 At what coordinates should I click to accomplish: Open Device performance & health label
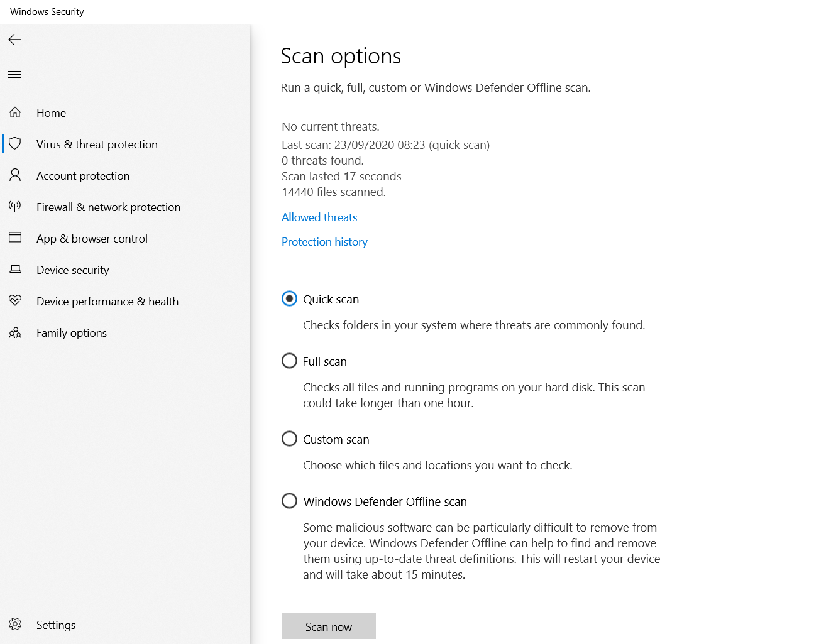[x=107, y=302]
